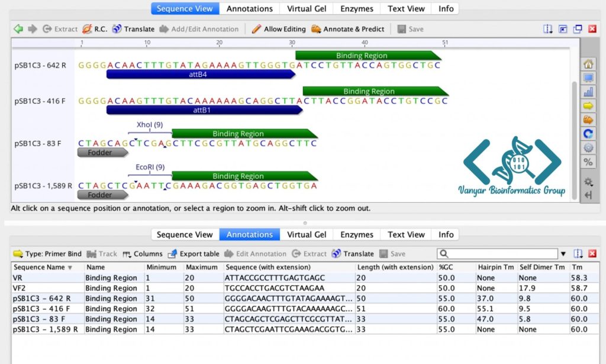Image resolution: width=606 pixels, height=364 pixels.
Task: Focus the annotations search field
Action: [498, 254]
